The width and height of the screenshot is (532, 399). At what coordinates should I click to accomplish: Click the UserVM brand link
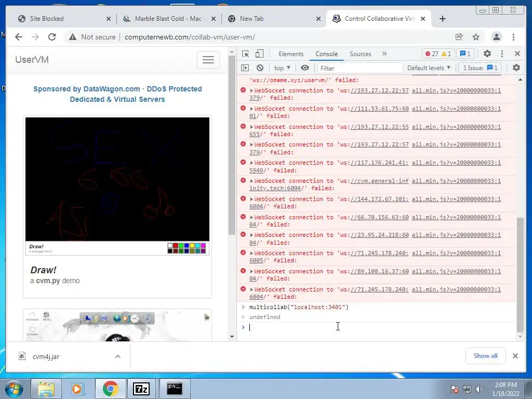point(32,60)
